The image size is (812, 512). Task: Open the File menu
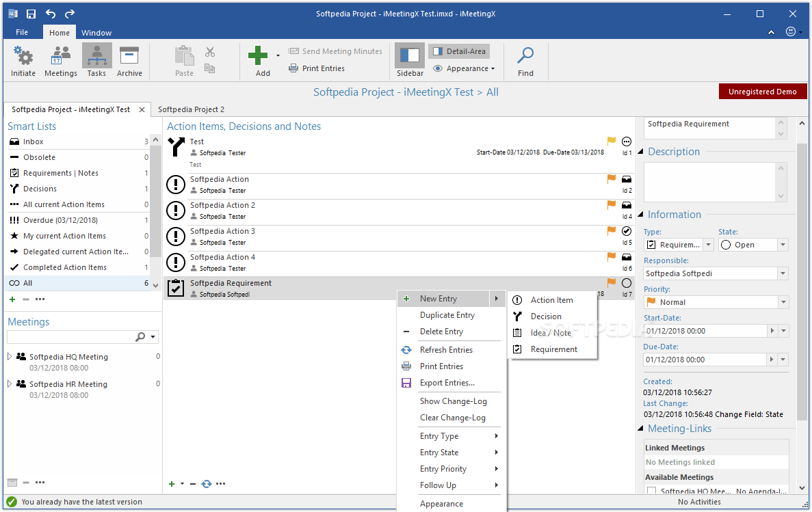(x=22, y=32)
